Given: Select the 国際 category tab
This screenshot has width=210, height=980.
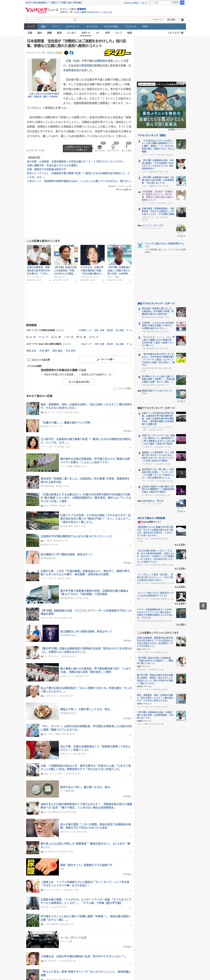Looking at the screenshot, I should tap(49, 33).
